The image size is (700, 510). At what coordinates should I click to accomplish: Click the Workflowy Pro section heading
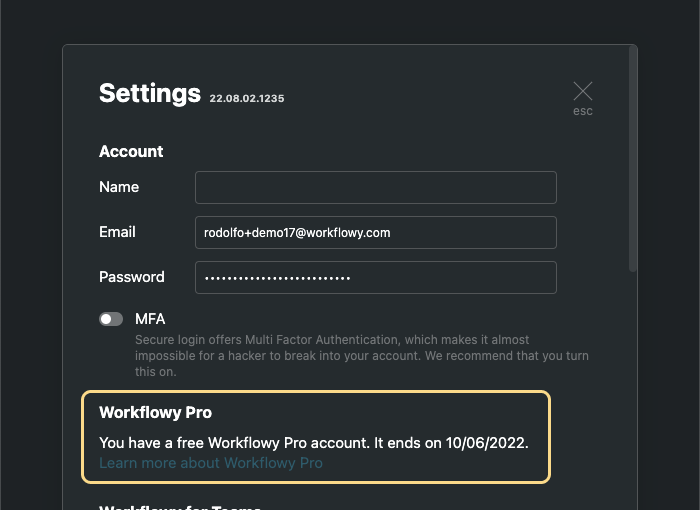[155, 412]
